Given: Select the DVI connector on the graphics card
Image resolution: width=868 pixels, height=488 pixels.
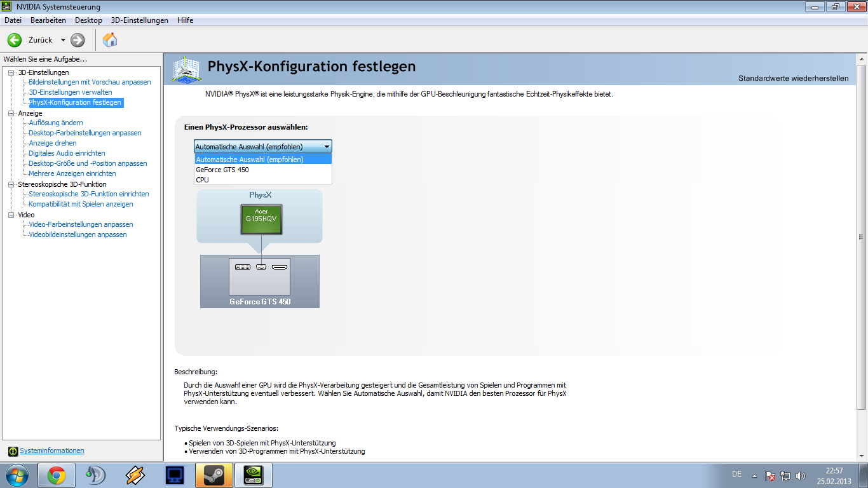Looking at the screenshot, I should 243,268.
